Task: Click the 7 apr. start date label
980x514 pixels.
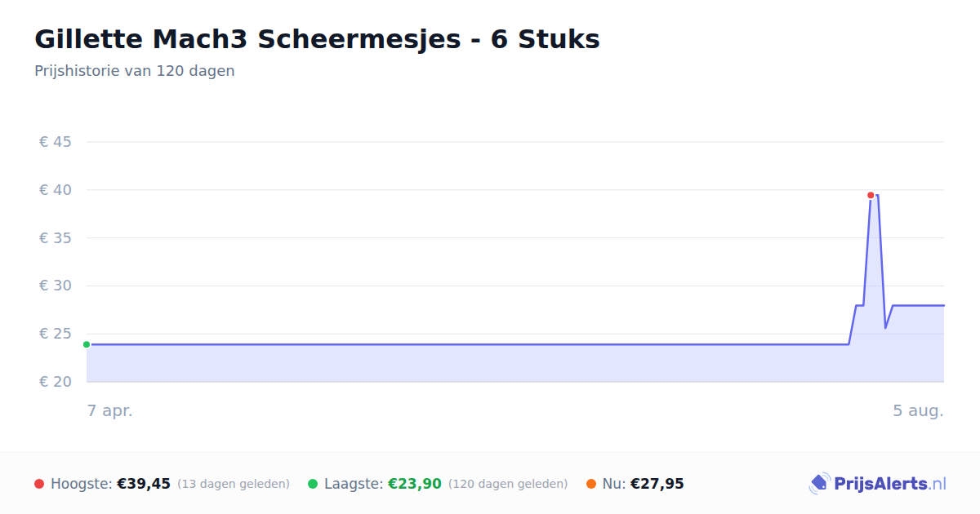Action: (x=110, y=410)
